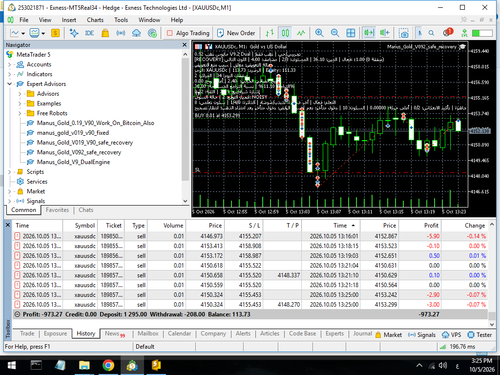Toggle chart auto scroll button
This screenshot has width=500, height=375.
[x=369, y=33]
